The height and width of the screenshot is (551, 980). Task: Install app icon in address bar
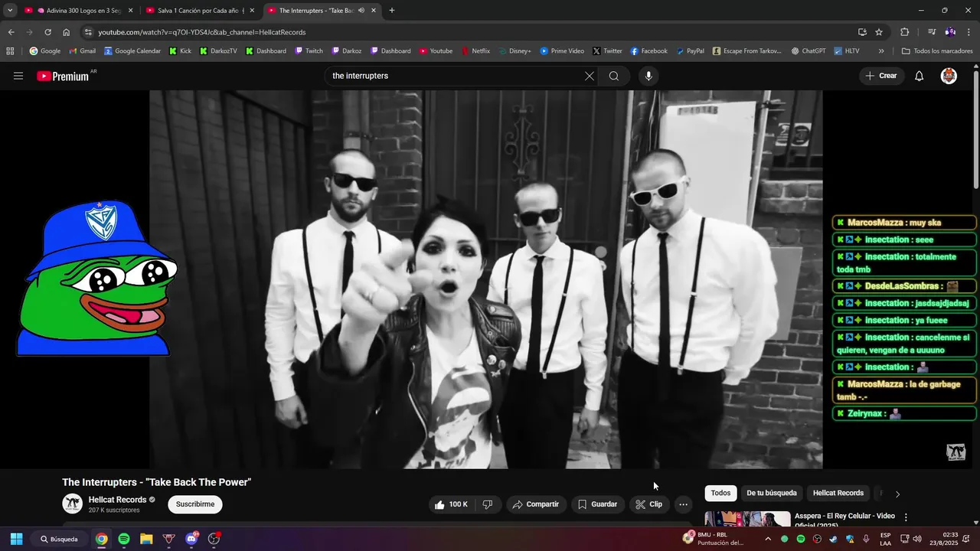(x=862, y=32)
